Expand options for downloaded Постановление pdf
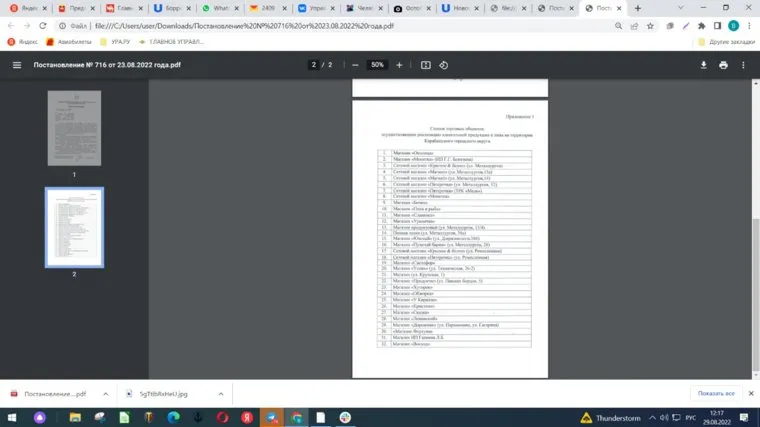Screen dimensions: 760x427 [x=107, y=394]
